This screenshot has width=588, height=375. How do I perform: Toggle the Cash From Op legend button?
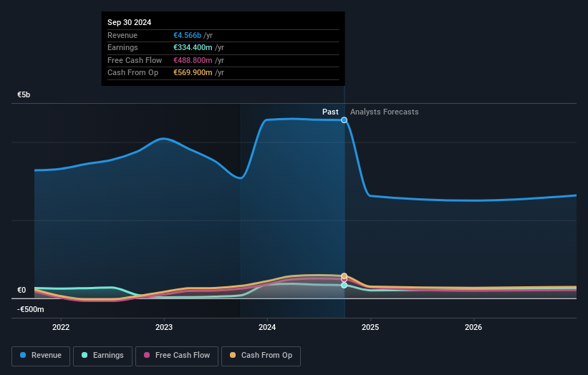261,356
